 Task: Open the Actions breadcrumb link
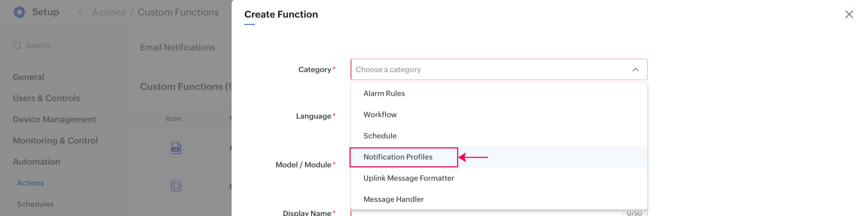click(109, 12)
